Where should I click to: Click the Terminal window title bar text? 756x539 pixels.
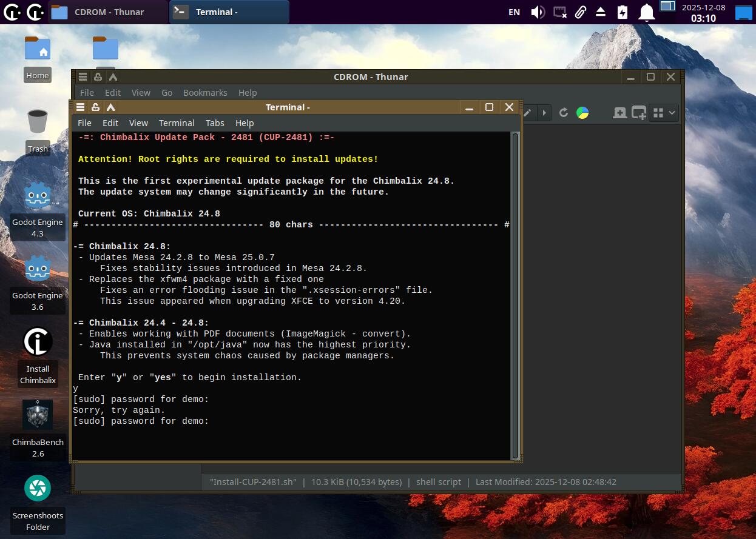288,107
